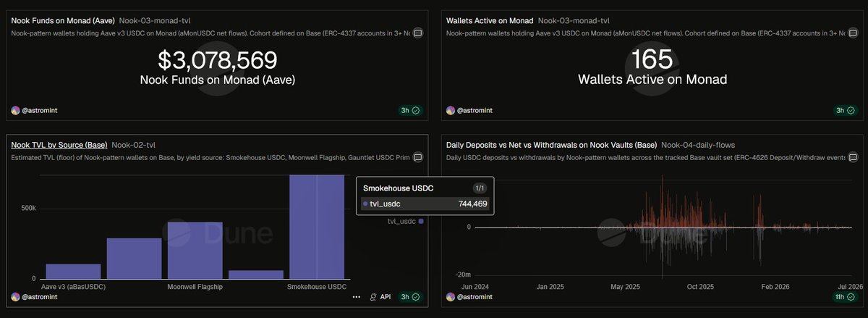Click the Aave v3 (aBasUSDC) bar
Screen dimensions: 868x318
pyautogui.click(x=73, y=272)
